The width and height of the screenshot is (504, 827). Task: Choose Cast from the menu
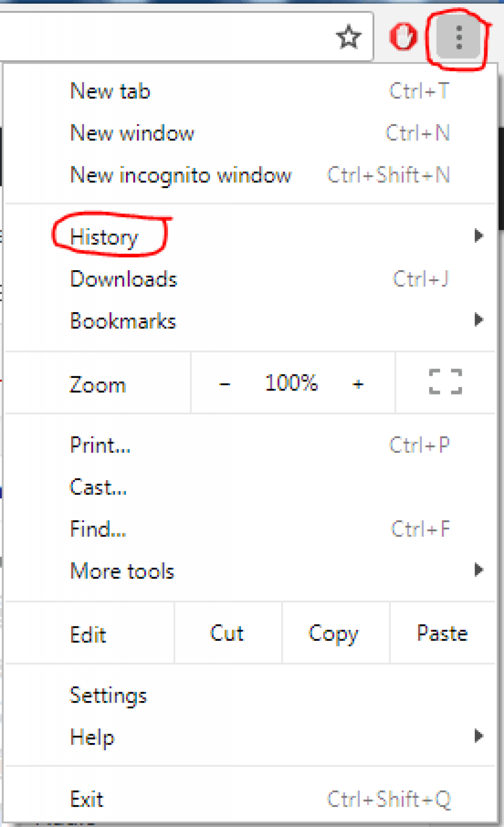click(x=98, y=487)
